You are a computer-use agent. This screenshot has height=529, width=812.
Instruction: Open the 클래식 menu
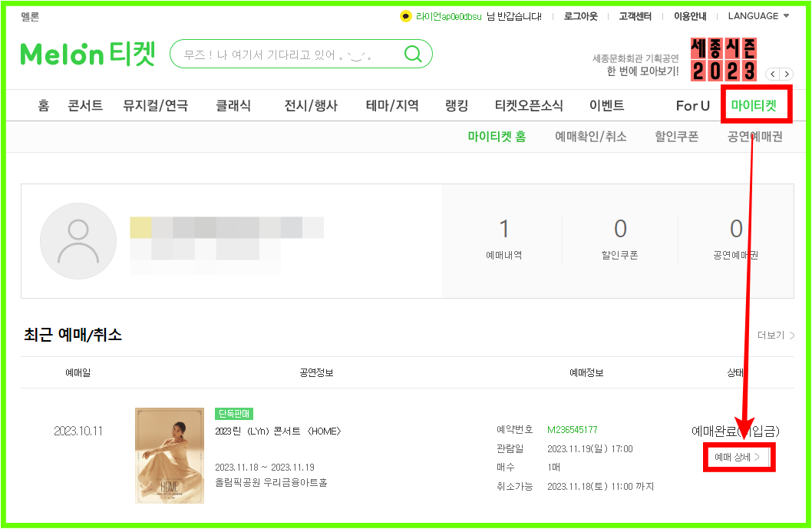point(233,106)
